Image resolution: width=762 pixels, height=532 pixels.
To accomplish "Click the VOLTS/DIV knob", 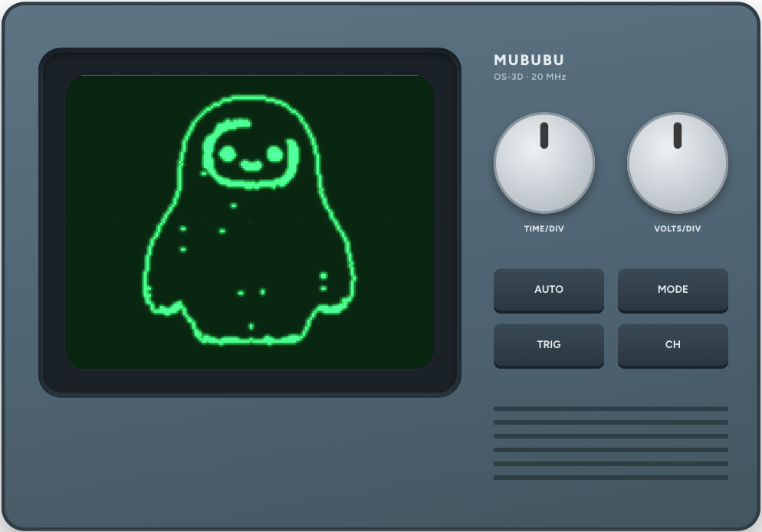I will point(678,163).
